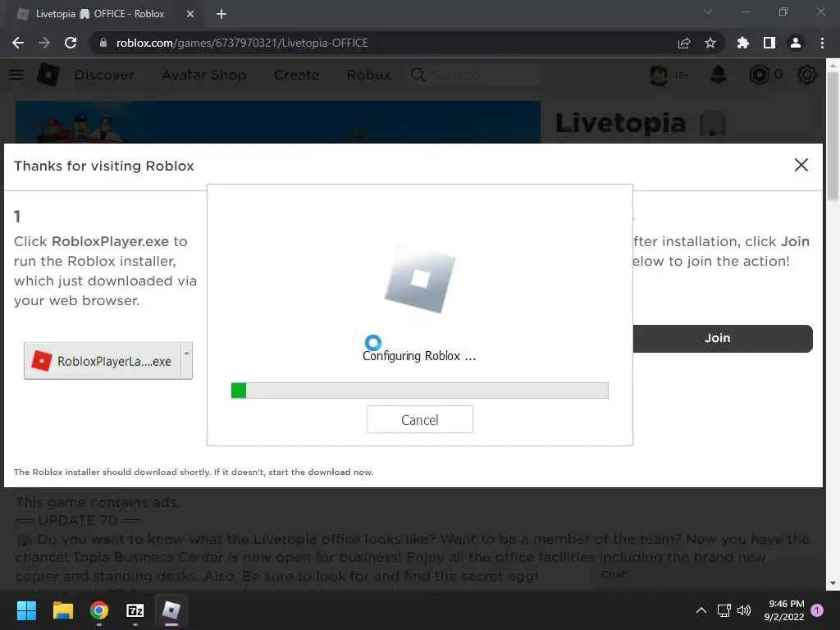Open the avatar profile icon in the Roblox header
The width and height of the screenshot is (840, 630).
(659, 75)
